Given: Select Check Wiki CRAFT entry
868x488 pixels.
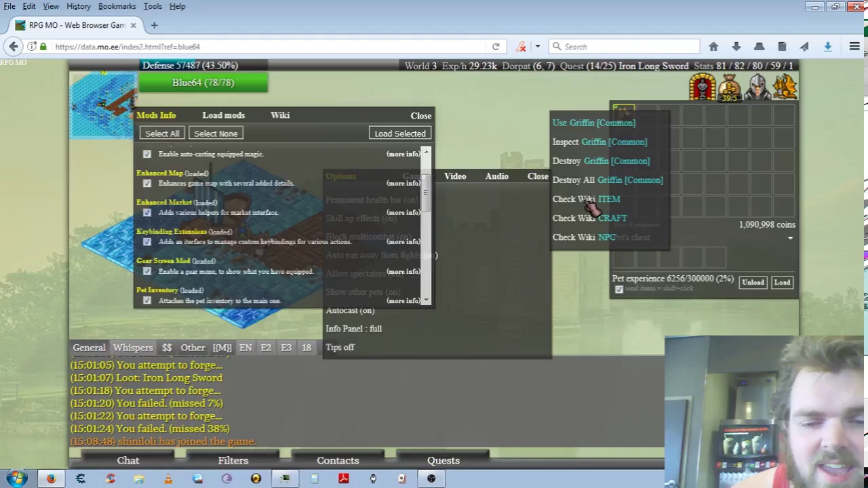Looking at the screenshot, I should pos(589,218).
